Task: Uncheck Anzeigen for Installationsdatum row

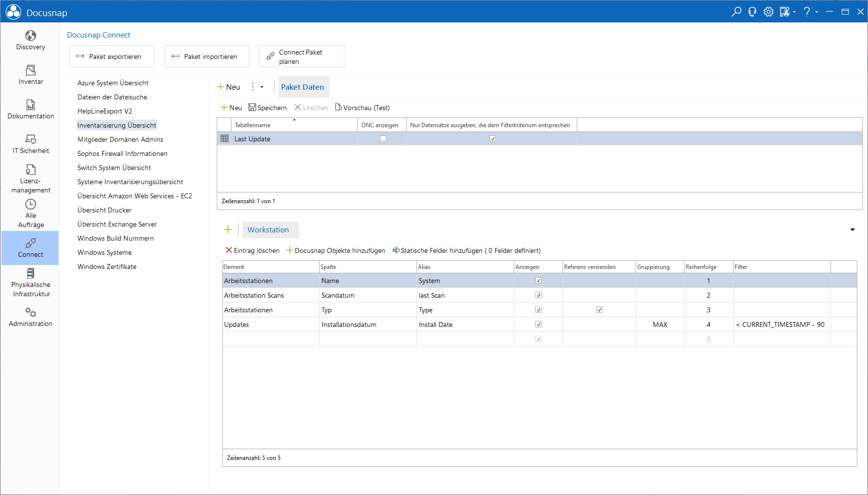Action: pos(538,324)
